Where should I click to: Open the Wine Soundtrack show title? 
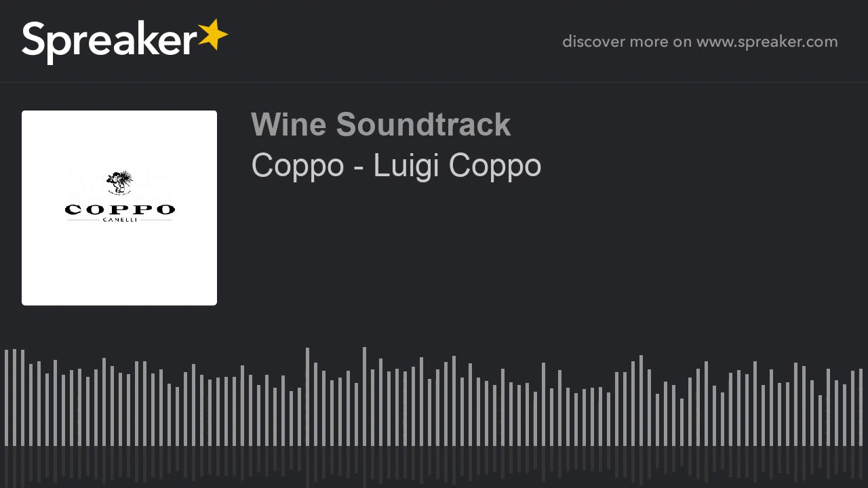pyautogui.click(x=380, y=125)
